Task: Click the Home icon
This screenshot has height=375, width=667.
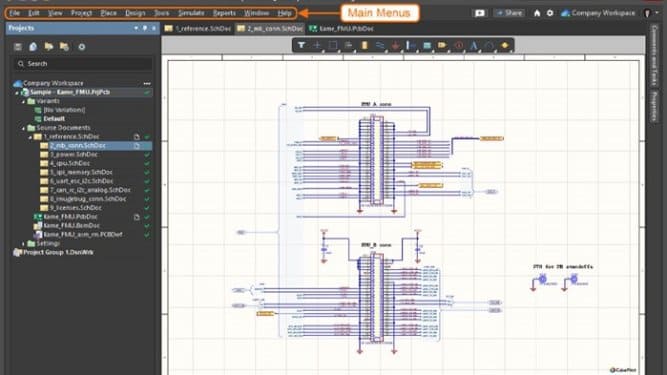Action: point(537,13)
